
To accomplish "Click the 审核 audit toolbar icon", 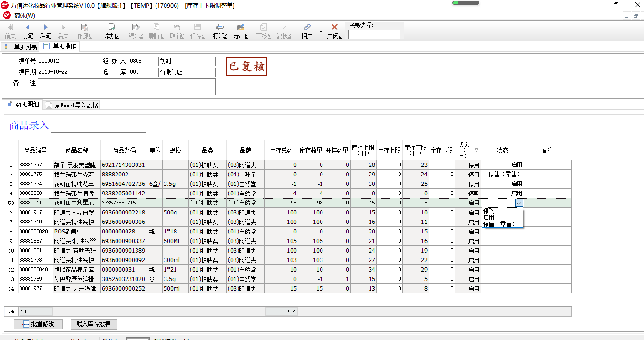I will point(263,31).
